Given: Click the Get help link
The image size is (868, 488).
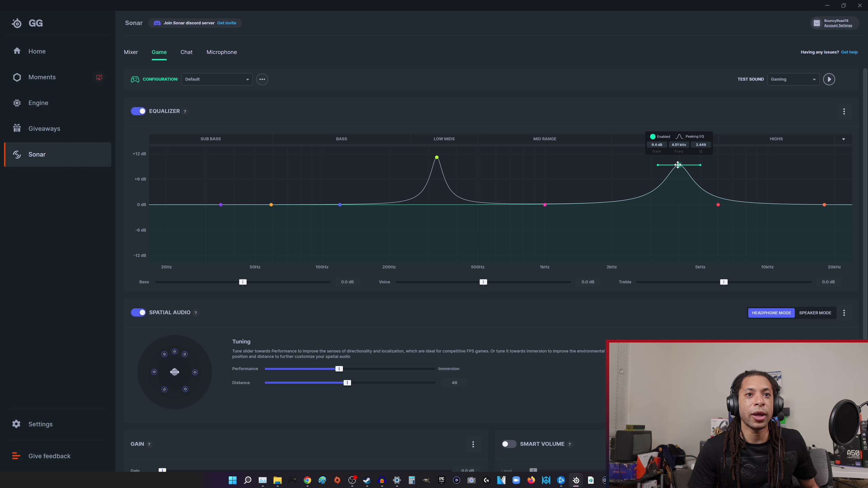Looking at the screenshot, I should (x=849, y=52).
